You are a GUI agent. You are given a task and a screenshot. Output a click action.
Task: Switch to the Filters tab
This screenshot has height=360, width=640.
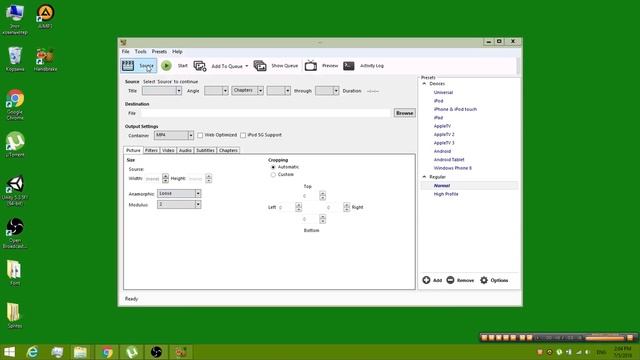(151, 150)
